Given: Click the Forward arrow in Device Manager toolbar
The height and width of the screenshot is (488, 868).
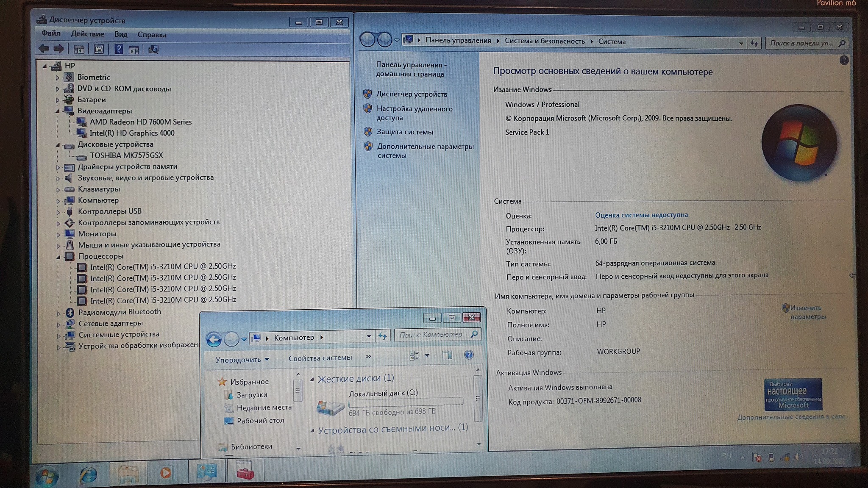Looking at the screenshot, I should pyautogui.click(x=59, y=49).
